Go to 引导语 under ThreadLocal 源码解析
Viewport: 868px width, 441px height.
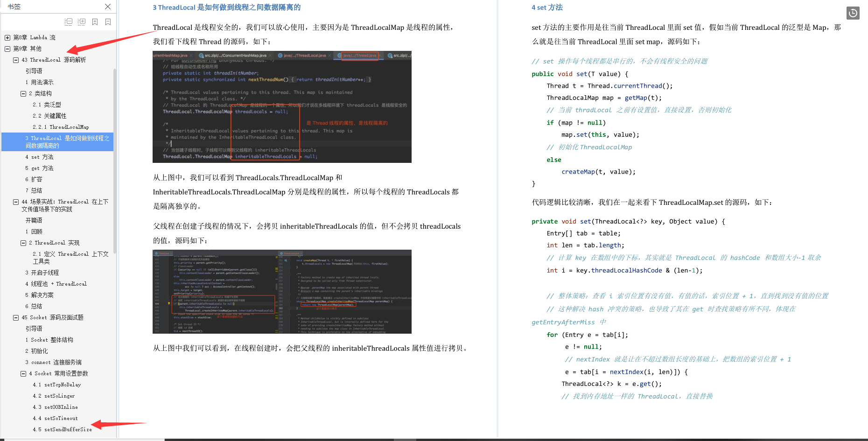pyautogui.click(x=34, y=71)
